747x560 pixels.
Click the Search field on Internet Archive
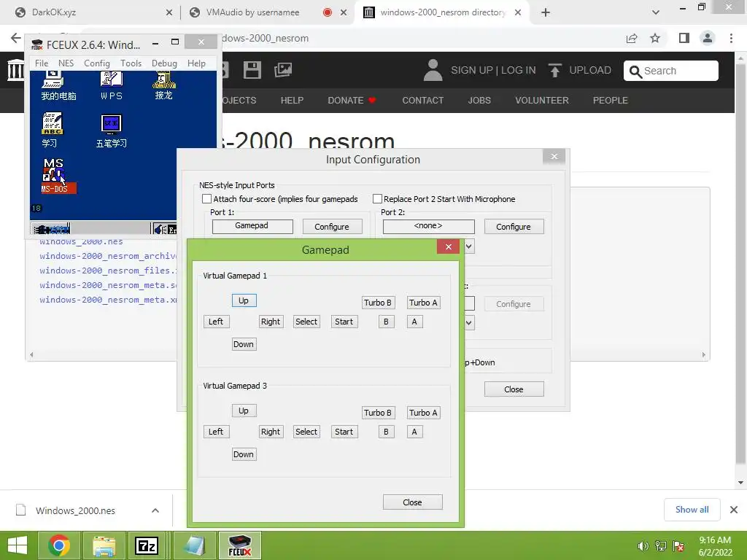click(671, 71)
